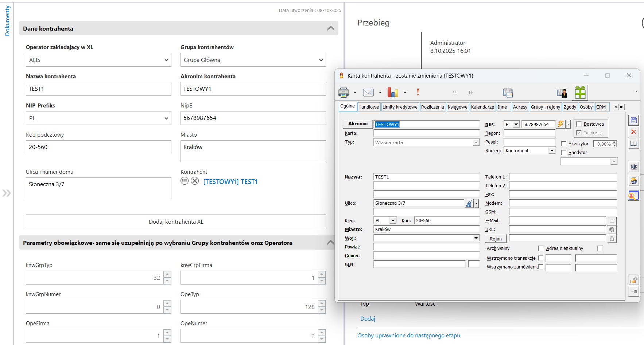Viewport: 644px width, 345px height.
Task: Click the printer icon in contractor card toolbar
Action: pos(344,93)
